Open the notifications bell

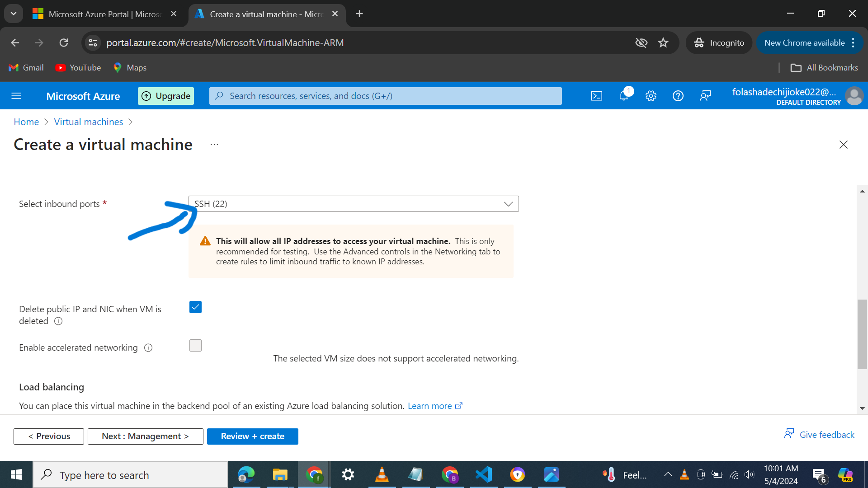[624, 96]
